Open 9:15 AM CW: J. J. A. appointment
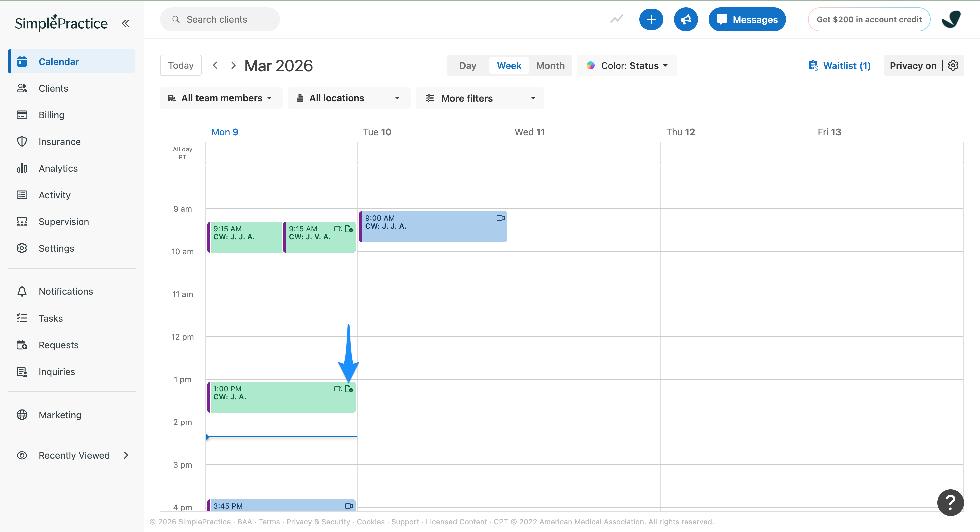 (245, 237)
